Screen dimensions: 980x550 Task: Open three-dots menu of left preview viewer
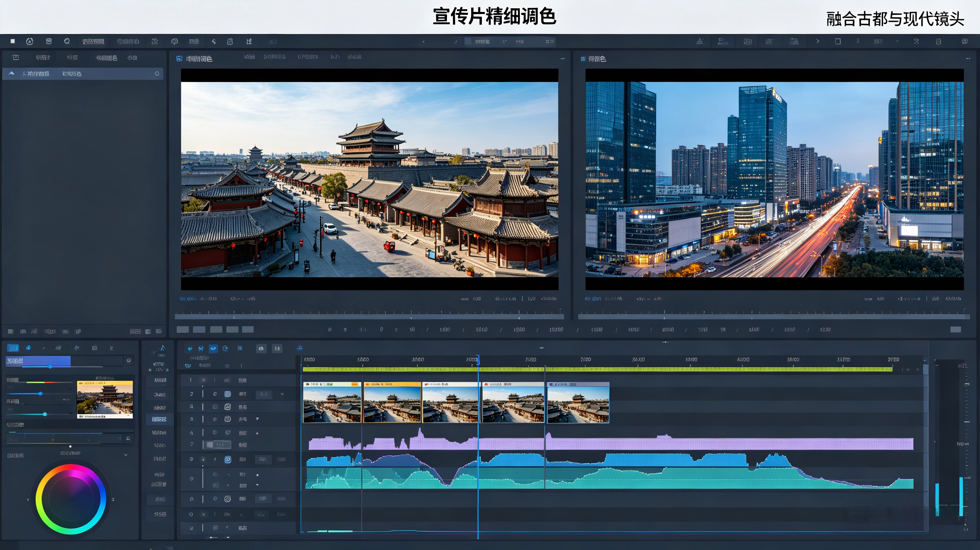click(x=563, y=58)
